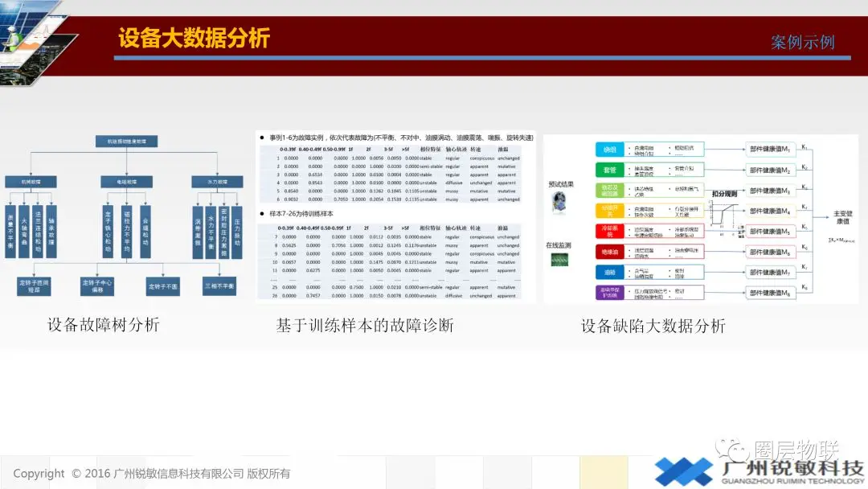The height and width of the screenshot is (489, 868).
Task: Select the upper fault-sample table rows 1-6
Action: 391,175
